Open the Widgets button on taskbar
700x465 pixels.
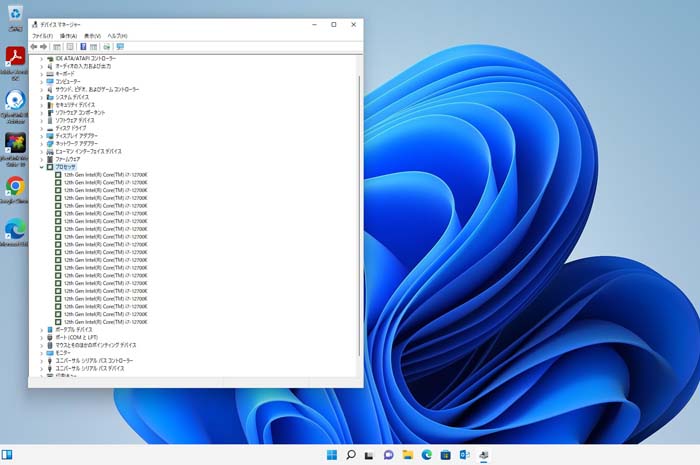(7, 455)
